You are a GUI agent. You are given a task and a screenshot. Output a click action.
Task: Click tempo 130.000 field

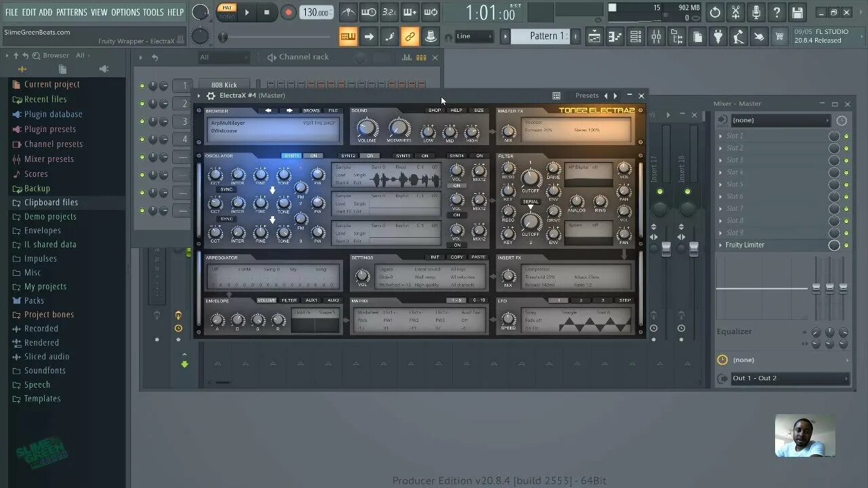click(316, 13)
